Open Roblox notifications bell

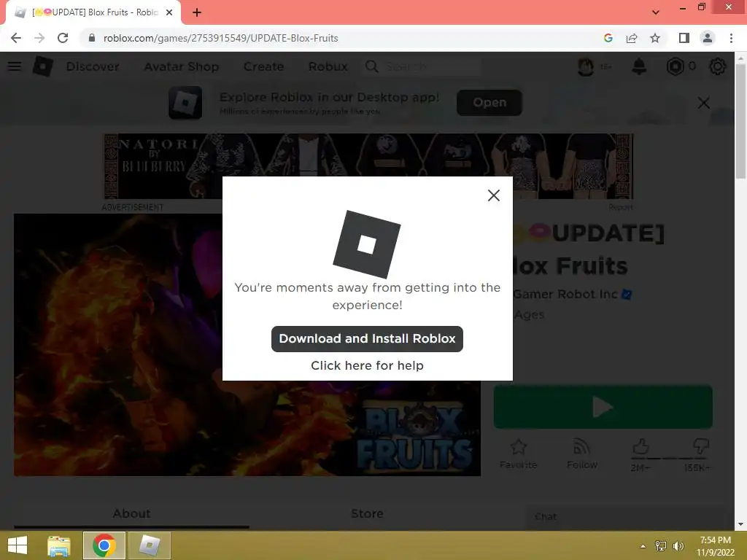tap(639, 66)
